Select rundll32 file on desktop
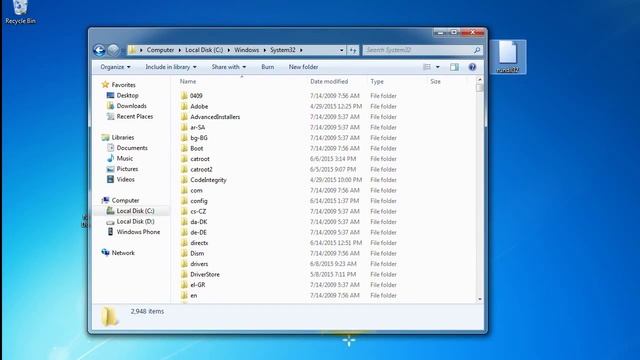Viewport: 640px width, 360px height. point(508,57)
